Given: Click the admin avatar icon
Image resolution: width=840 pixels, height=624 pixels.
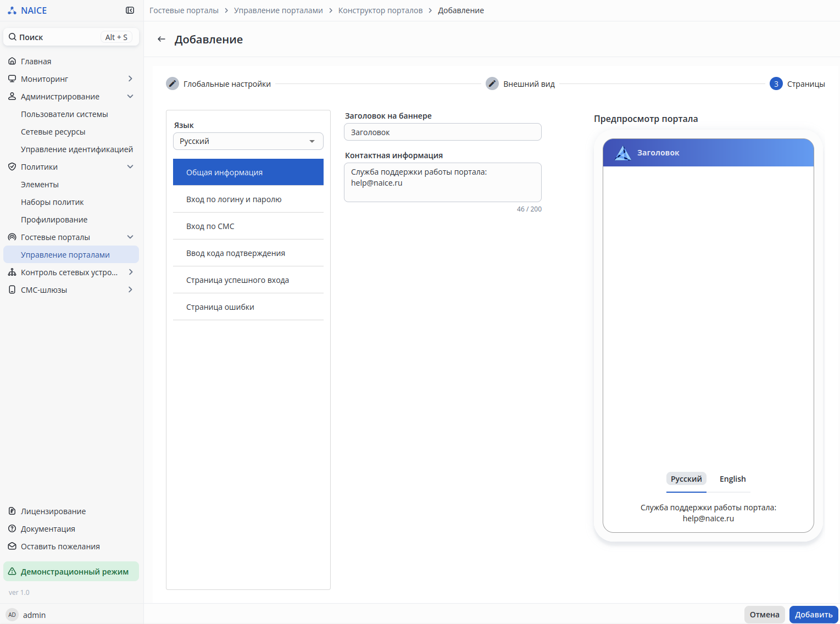Looking at the screenshot, I should 12,615.
